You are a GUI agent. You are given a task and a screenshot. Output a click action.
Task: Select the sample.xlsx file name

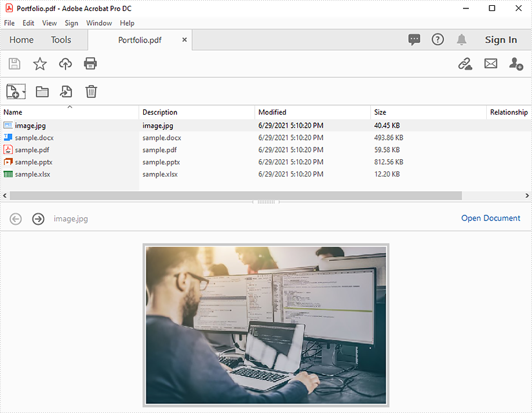pyautogui.click(x=33, y=175)
